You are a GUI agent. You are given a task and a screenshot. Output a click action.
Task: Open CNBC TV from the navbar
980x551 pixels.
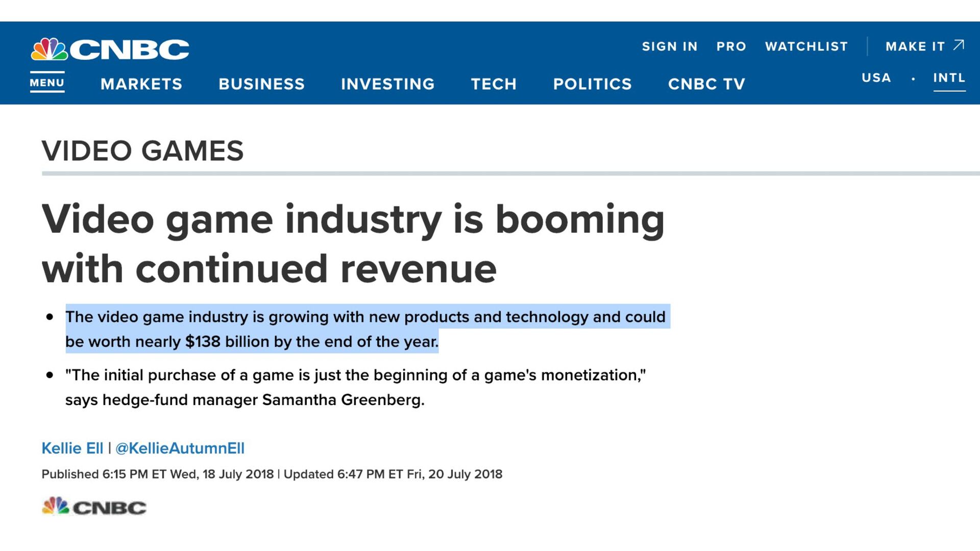click(x=706, y=84)
